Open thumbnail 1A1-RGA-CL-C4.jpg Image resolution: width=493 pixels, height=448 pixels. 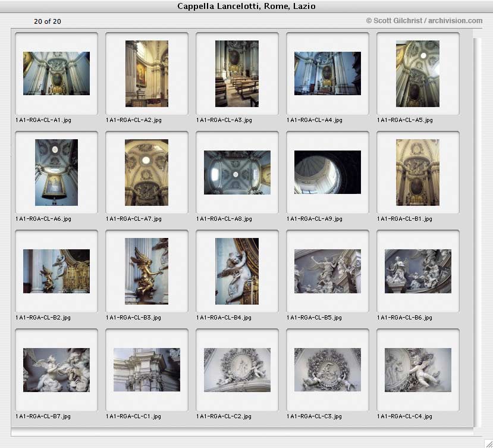[418, 370]
